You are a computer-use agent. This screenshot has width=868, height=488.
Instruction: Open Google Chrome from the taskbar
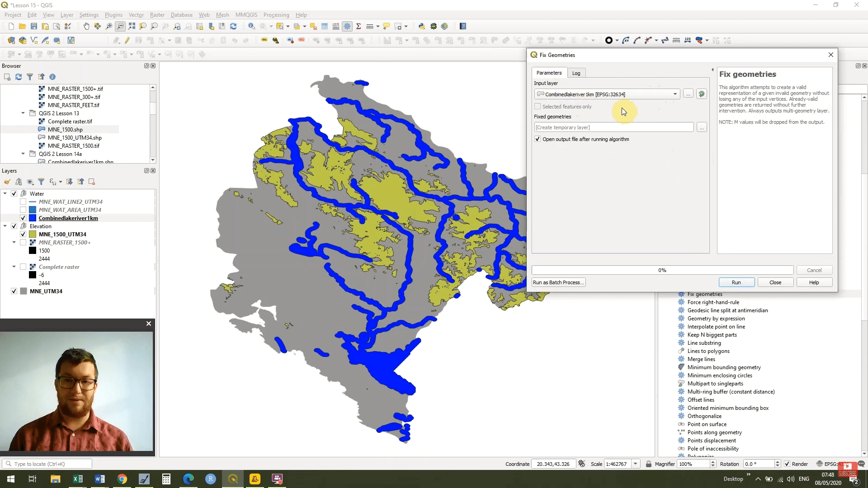[122, 479]
